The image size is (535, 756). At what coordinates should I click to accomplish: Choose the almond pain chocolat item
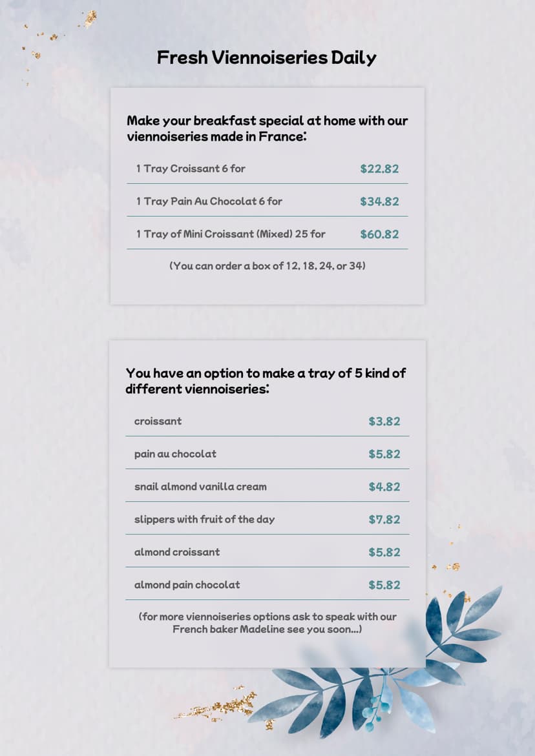(x=187, y=585)
